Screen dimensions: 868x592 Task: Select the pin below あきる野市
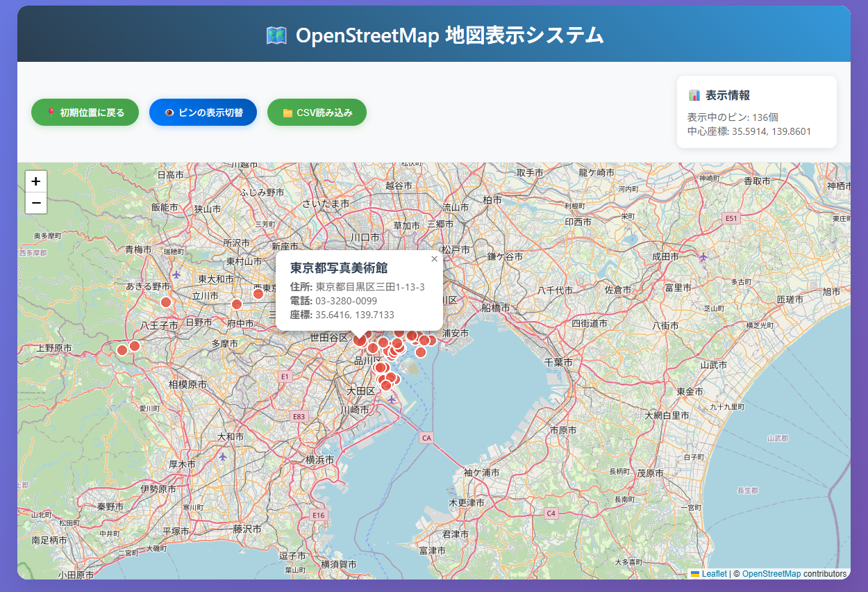[166, 302]
